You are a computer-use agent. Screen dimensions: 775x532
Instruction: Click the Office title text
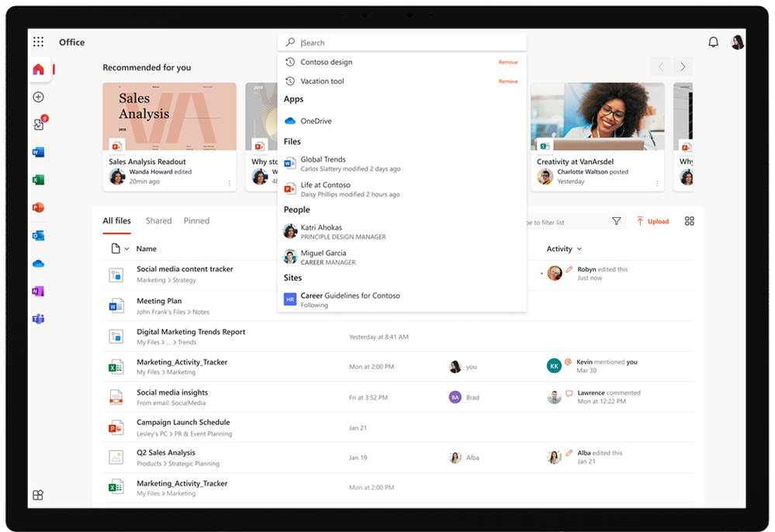point(71,42)
